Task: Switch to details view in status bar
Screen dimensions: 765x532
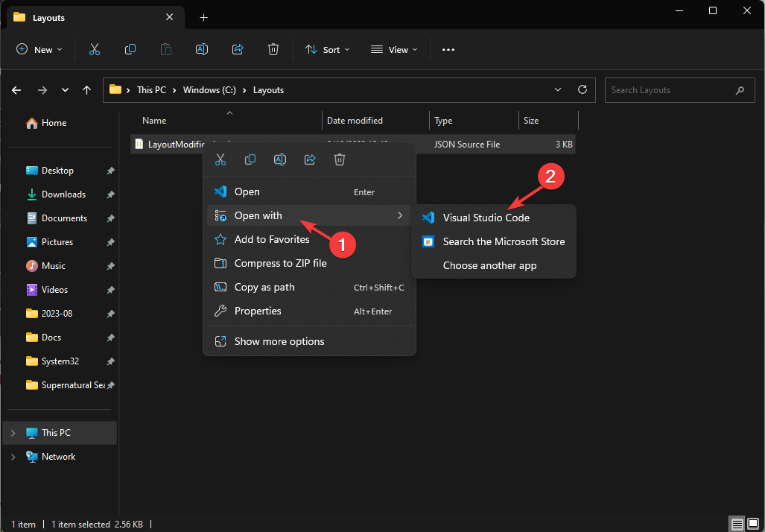Action: (737, 524)
